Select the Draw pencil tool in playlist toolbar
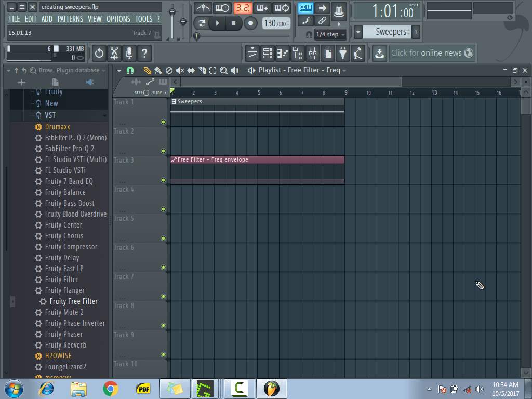Screen dimensions: 532x399 tap(147, 70)
